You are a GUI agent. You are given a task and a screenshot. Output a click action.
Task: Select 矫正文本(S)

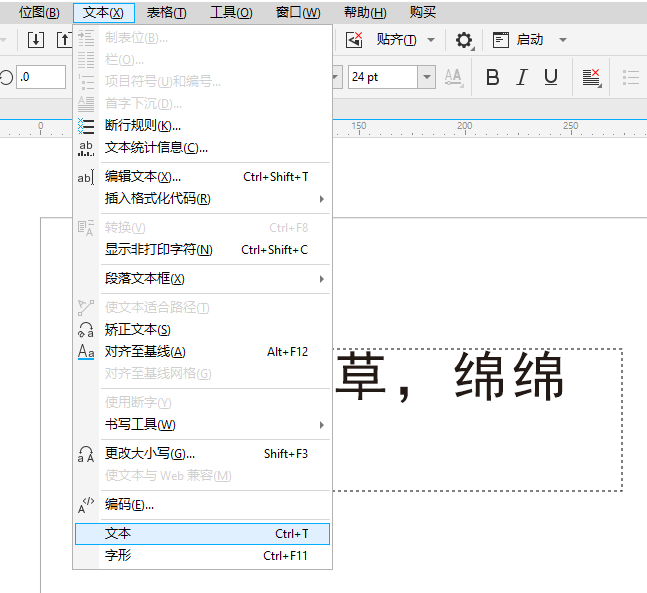pos(203,330)
